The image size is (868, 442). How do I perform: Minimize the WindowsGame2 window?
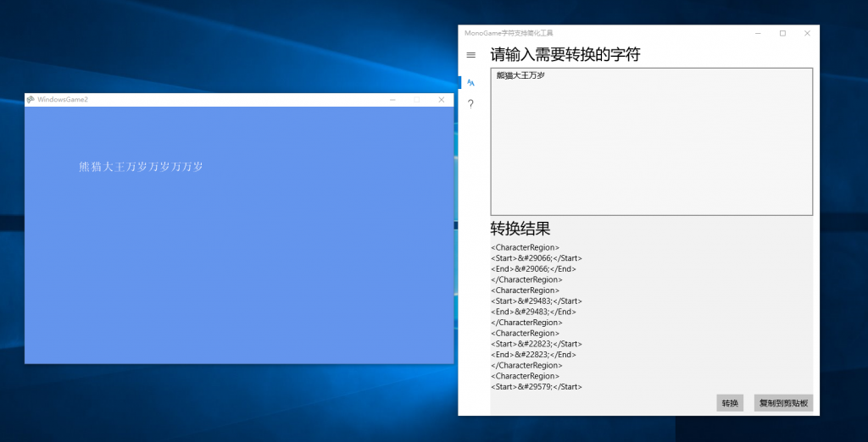click(x=392, y=100)
